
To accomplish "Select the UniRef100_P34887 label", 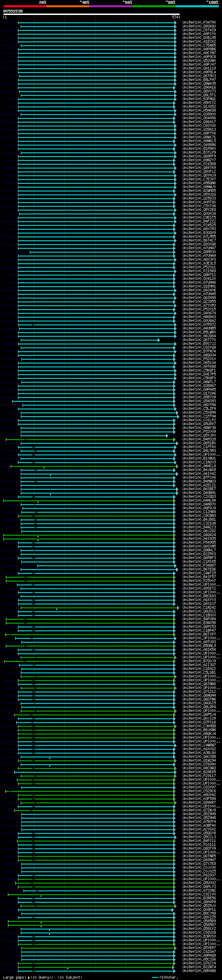I will pos(199,565).
